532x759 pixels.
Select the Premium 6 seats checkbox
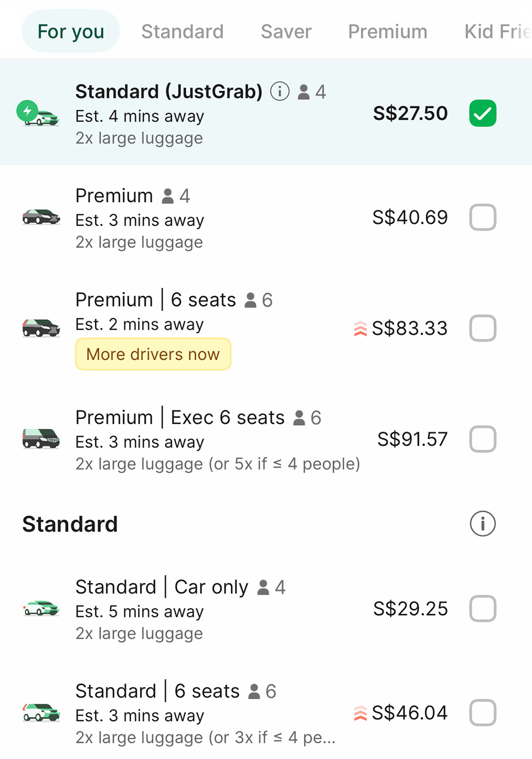click(482, 328)
